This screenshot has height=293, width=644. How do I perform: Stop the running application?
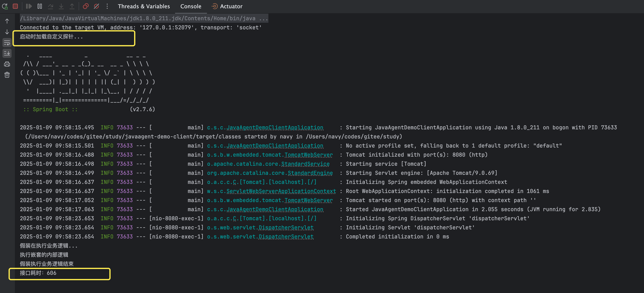point(15,6)
